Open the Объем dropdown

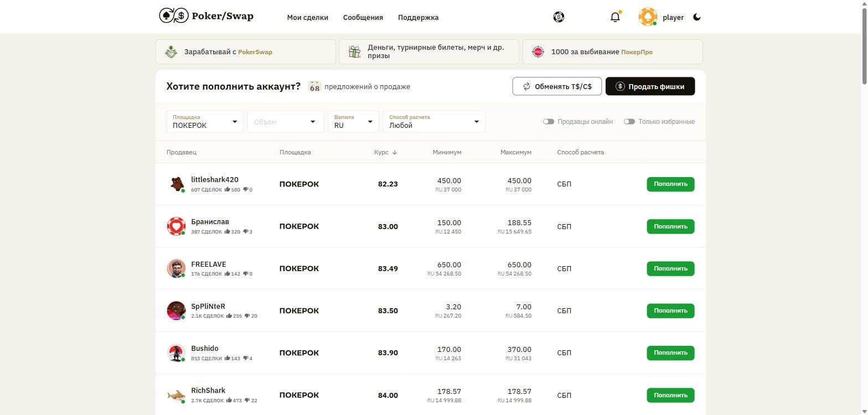click(286, 122)
